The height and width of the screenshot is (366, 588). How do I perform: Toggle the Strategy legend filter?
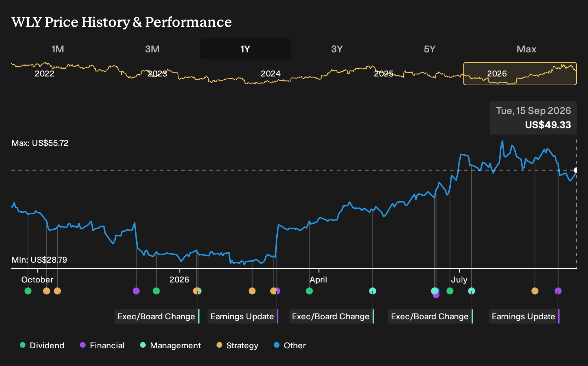pos(237,345)
